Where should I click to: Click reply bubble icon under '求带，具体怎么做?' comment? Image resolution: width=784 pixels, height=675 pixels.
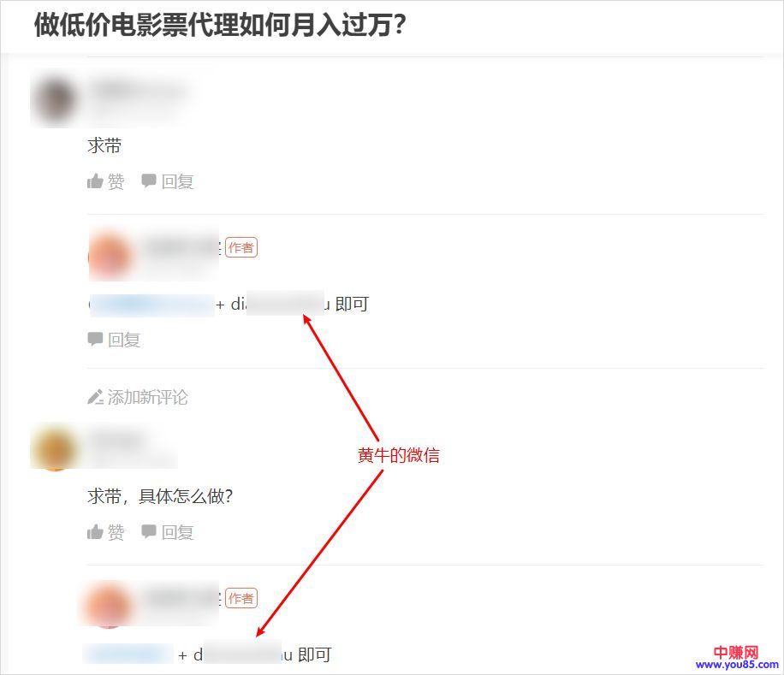click(149, 531)
